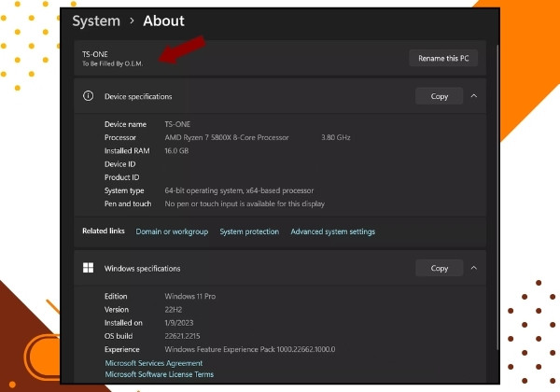Click the Rename this PC button

point(443,58)
